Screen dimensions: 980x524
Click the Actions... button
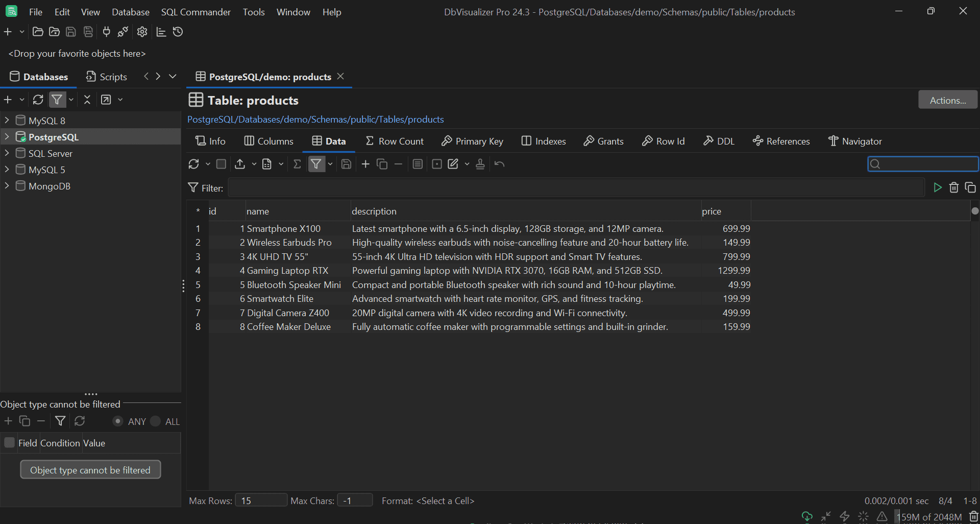[947, 100]
